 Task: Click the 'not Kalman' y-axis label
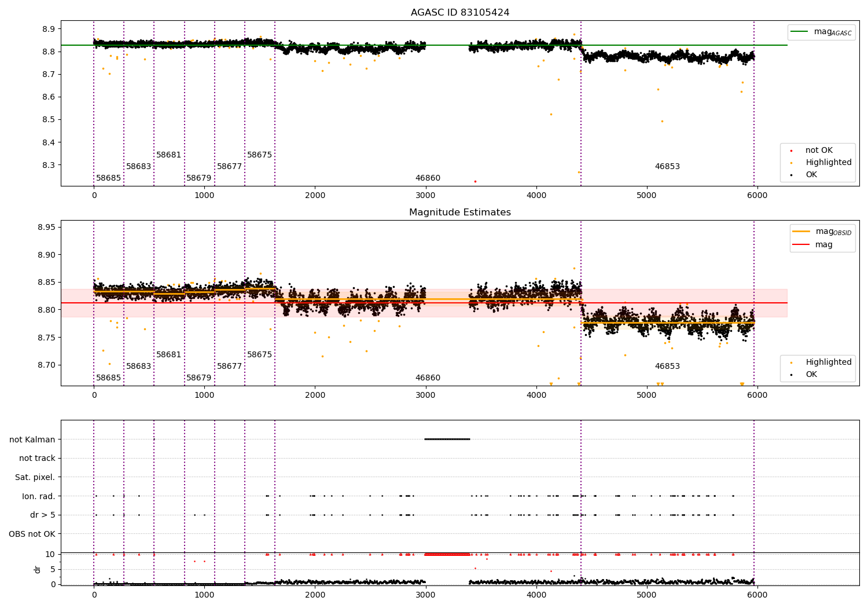click(32, 439)
